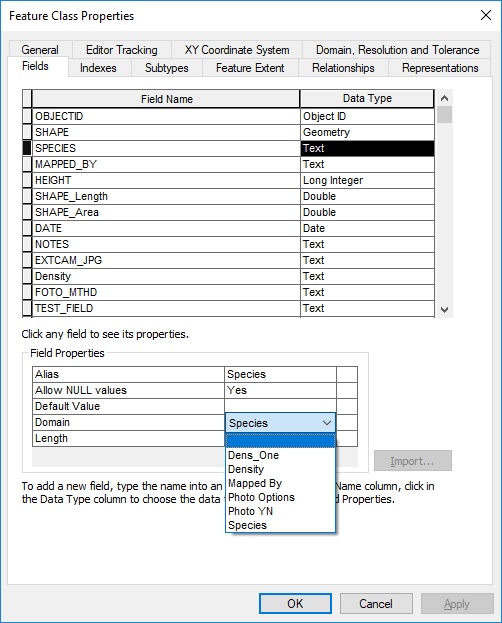Choose Mapped By from the domain list

280,483
